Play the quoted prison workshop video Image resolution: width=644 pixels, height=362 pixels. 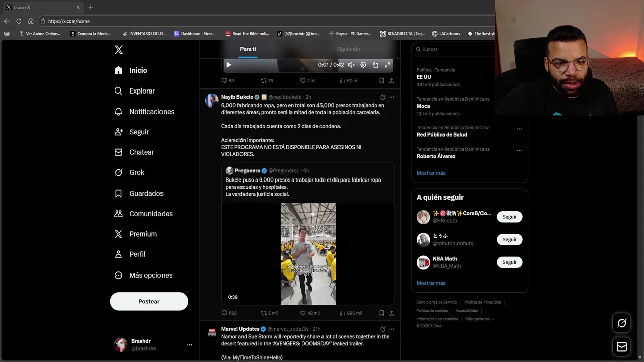[308, 254]
